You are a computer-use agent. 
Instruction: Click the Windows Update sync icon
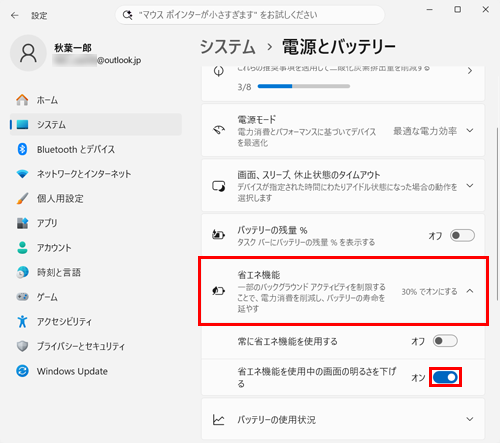point(22,371)
